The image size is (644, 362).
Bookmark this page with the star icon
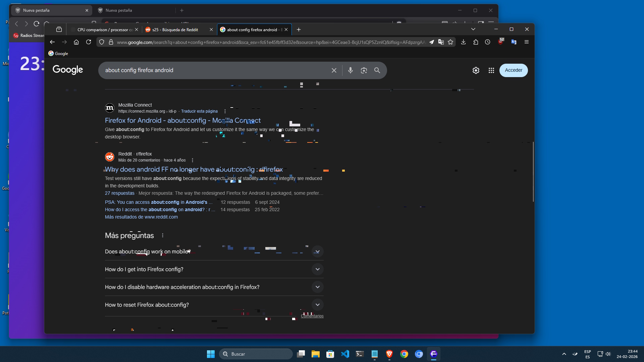click(x=450, y=42)
